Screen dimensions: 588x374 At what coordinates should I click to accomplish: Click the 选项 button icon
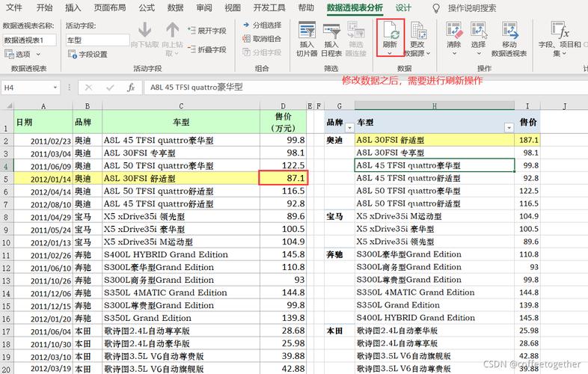coord(9,54)
